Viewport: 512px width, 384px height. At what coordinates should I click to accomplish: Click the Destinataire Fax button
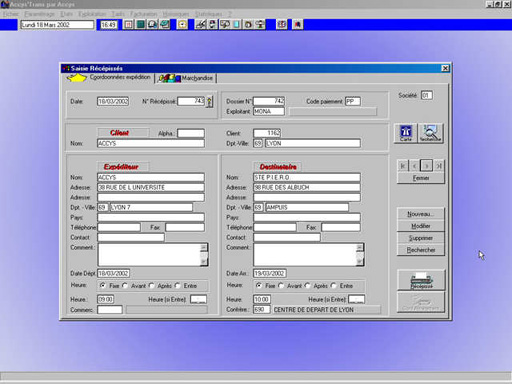(x=309, y=227)
